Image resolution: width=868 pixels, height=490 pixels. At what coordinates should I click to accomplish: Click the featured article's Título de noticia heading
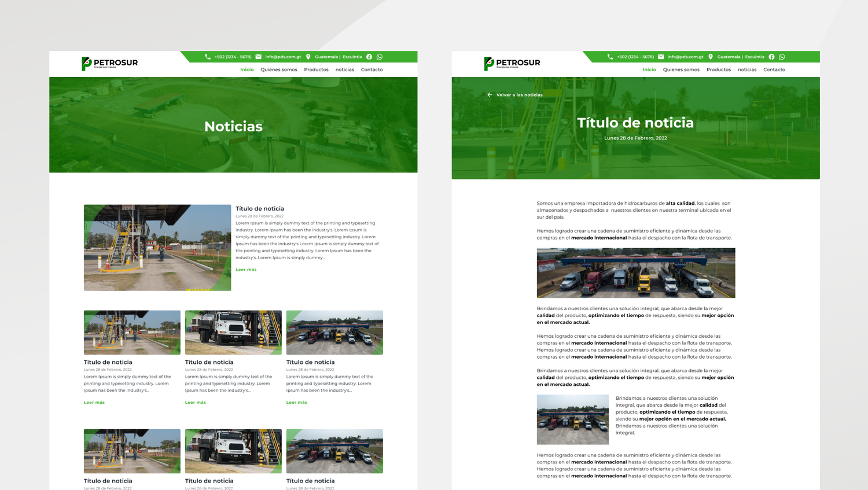(x=260, y=209)
